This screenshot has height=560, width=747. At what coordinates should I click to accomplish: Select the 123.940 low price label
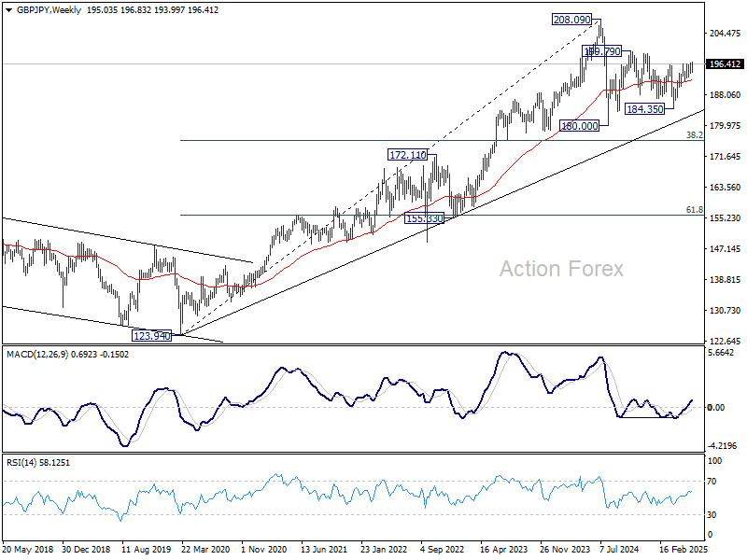(x=151, y=336)
